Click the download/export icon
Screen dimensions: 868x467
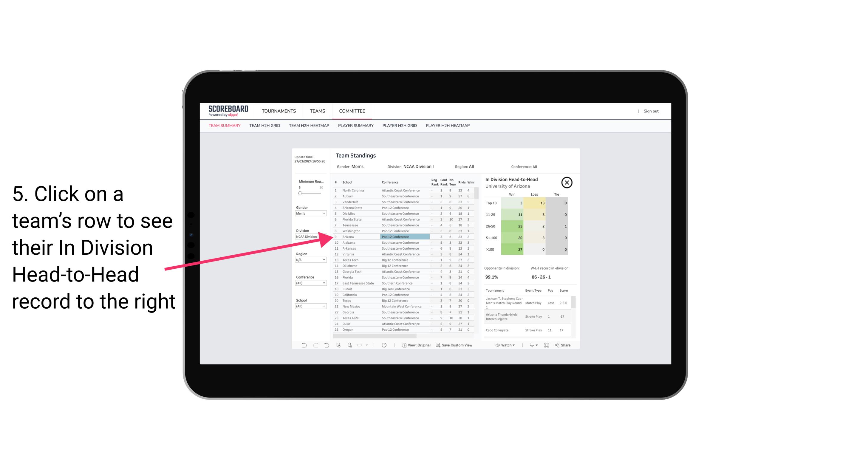(x=530, y=345)
